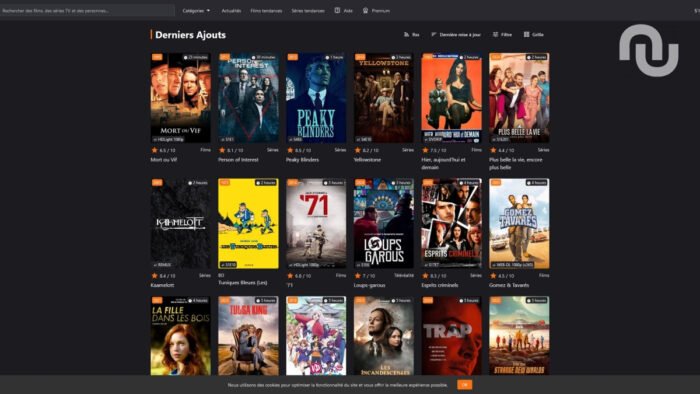Accept cookies with the OK button
The height and width of the screenshot is (394, 700).
(x=464, y=385)
